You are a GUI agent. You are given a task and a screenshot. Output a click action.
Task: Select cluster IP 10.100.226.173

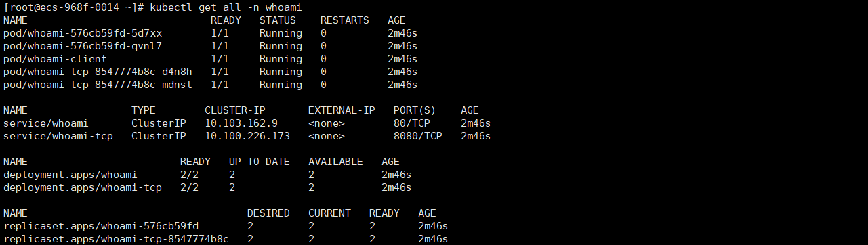pos(247,136)
